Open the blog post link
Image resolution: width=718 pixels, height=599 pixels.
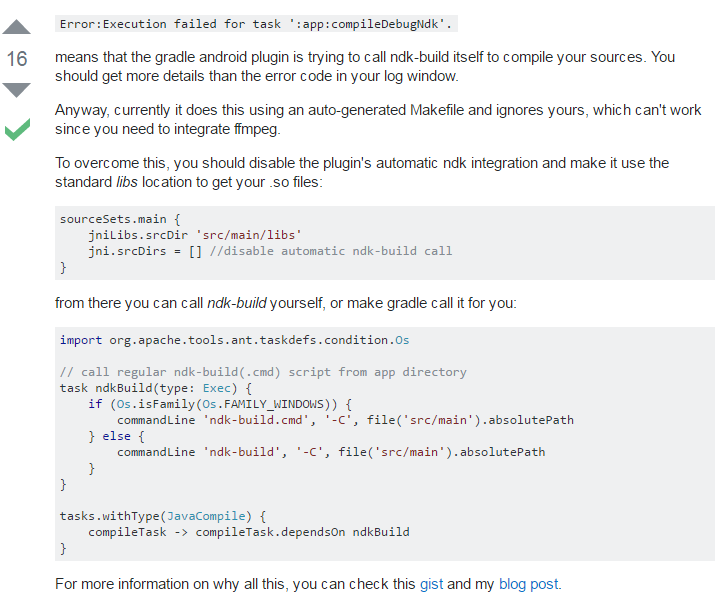point(529,584)
